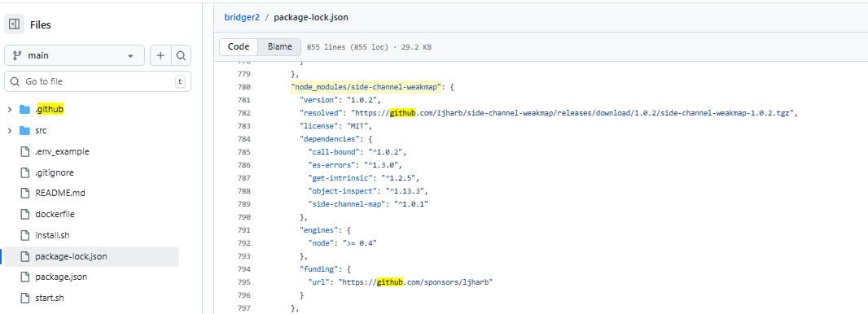Open start.sh in file tree
868x314 pixels.
pyautogui.click(x=50, y=298)
